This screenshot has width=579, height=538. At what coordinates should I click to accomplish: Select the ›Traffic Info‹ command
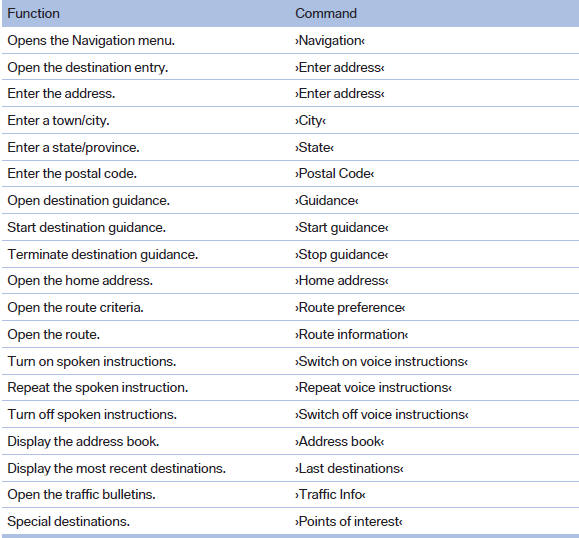(330, 494)
